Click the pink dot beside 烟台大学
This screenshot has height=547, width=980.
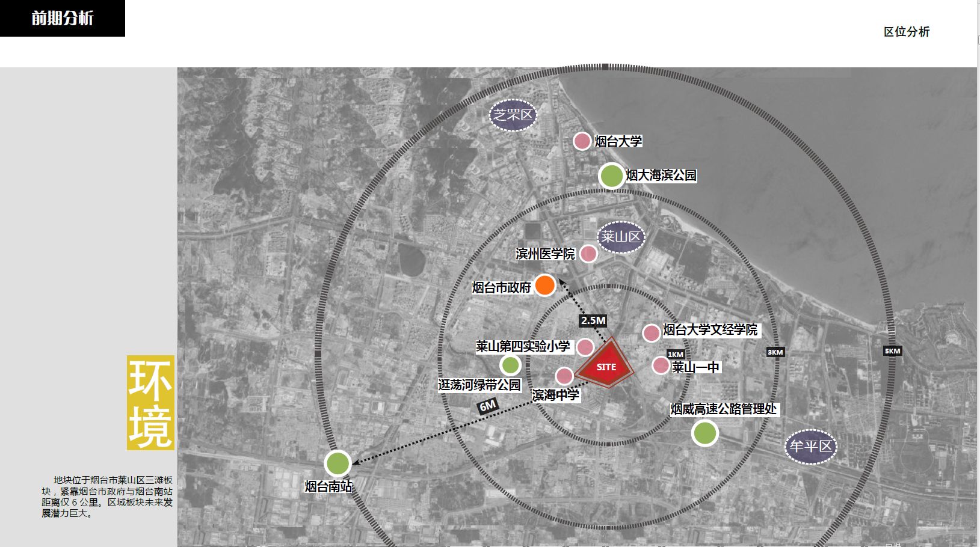pyautogui.click(x=582, y=141)
